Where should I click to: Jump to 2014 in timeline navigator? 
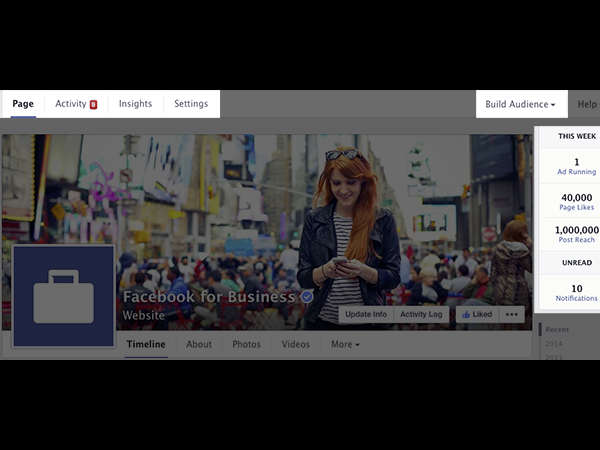[x=553, y=344]
